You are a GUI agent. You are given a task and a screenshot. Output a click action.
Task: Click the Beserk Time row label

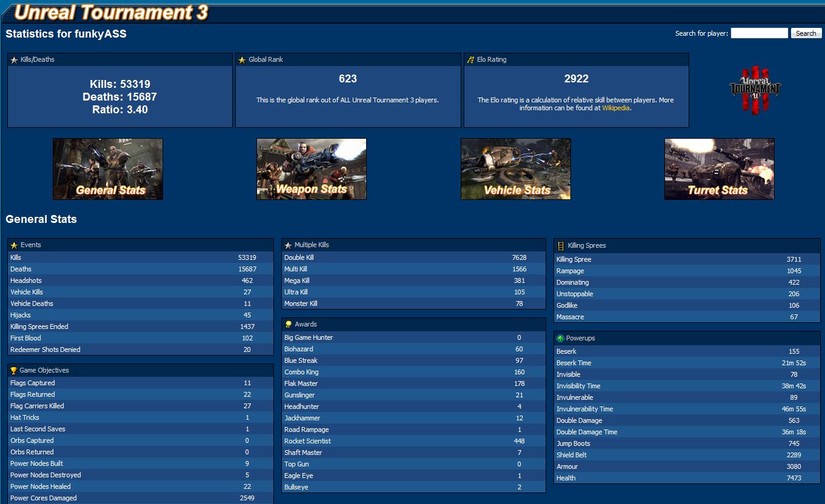pos(574,363)
